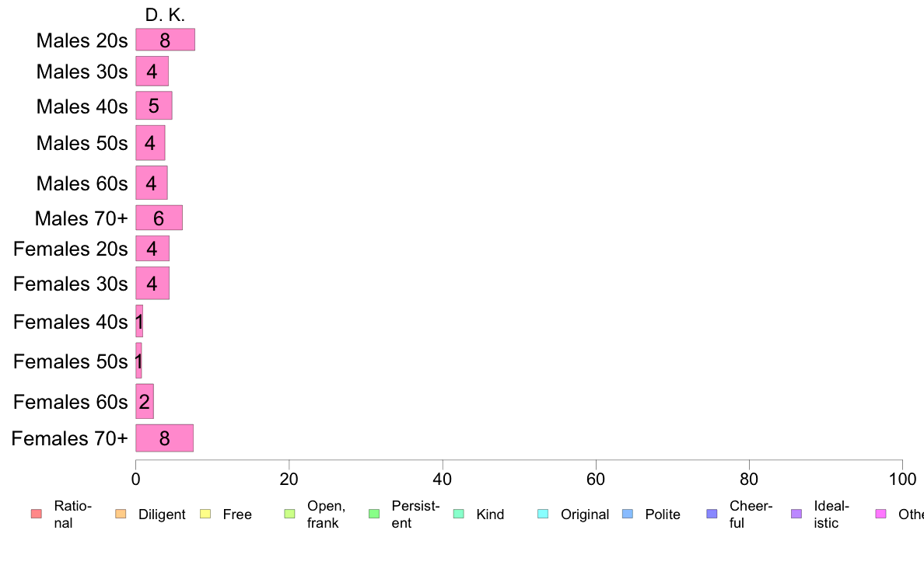The width and height of the screenshot is (924, 572).
Task: Click the D. K. column header
Action: [165, 16]
